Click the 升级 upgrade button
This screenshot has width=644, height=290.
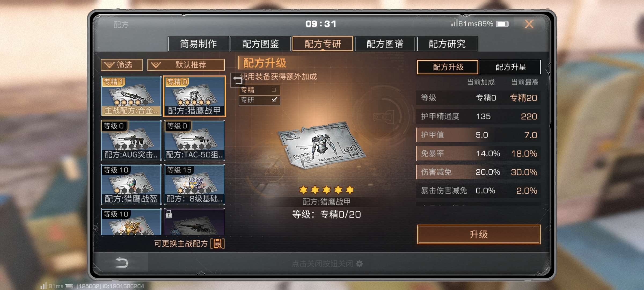pyautogui.click(x=479, y=234)
